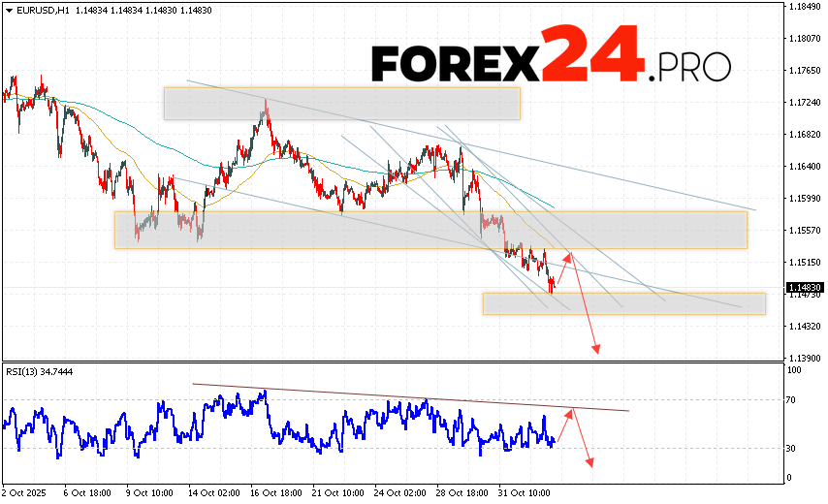The height and width of the screenshot is (504, 828).
Task: Click price axis label 1.18070
Action: click(x=805, y=39)
